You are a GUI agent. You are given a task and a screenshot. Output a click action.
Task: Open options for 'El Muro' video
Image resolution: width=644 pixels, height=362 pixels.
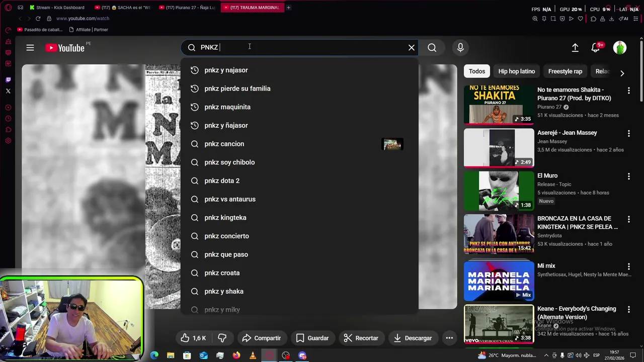(628, 176)
